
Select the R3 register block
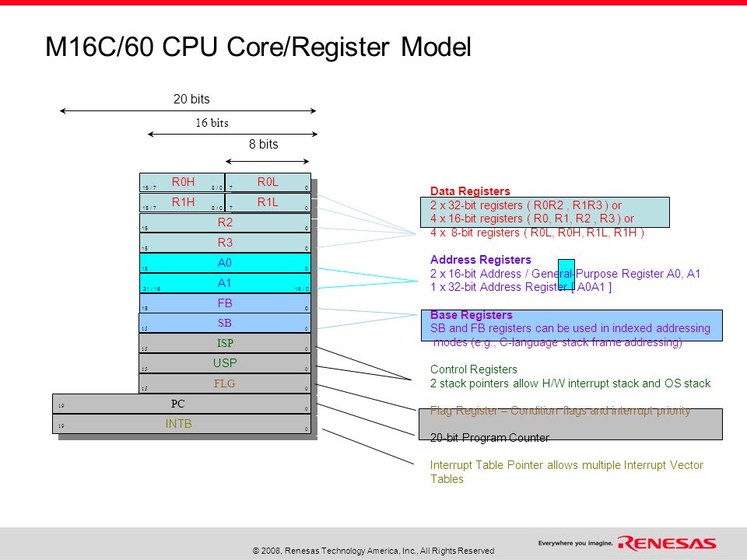[226, 243]
